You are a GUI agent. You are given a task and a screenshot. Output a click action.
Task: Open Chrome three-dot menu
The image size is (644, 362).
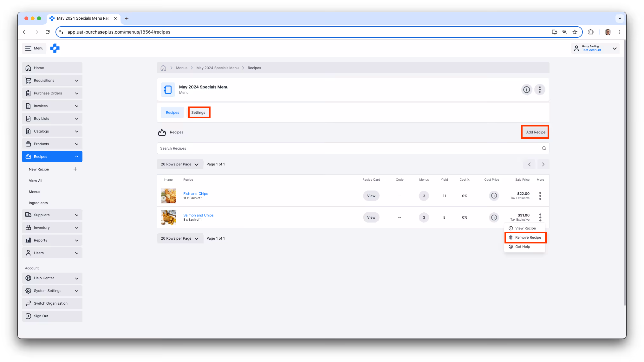[x=619, y=32]
